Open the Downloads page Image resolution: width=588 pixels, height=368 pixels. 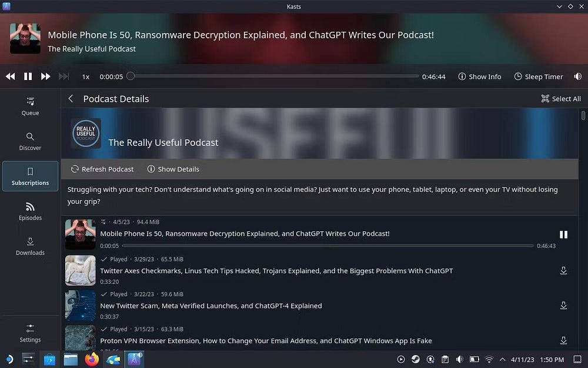[30, 246]
